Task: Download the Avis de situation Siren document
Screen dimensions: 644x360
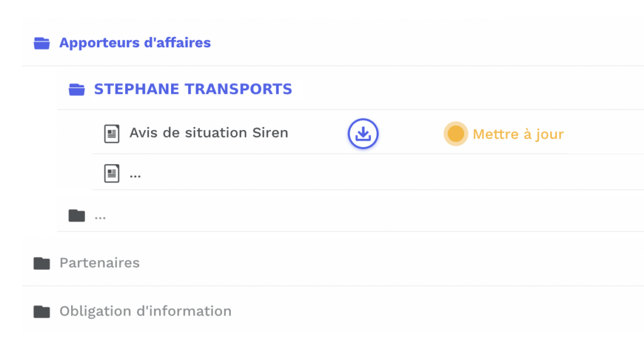Action: (x=363, y=134)
